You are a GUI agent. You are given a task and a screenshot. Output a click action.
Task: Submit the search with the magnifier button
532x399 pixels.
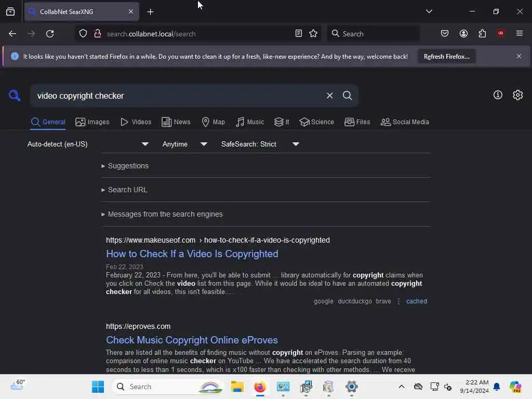pyautogui.click(x=347, y=96)
